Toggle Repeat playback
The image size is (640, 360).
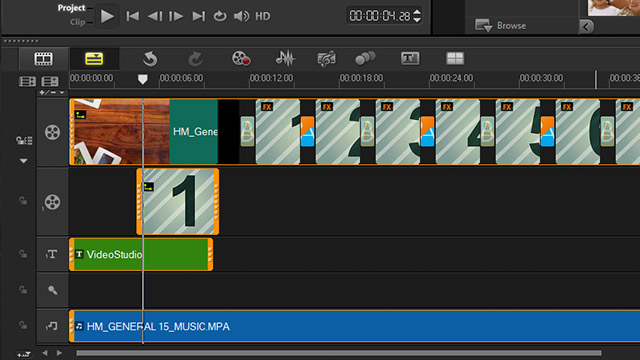pos(220,16)
